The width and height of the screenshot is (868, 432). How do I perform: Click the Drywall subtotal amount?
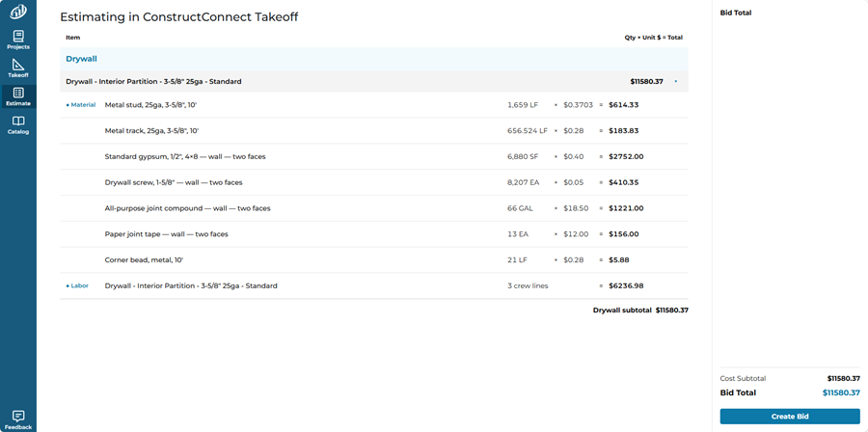(x=672, y=310)
